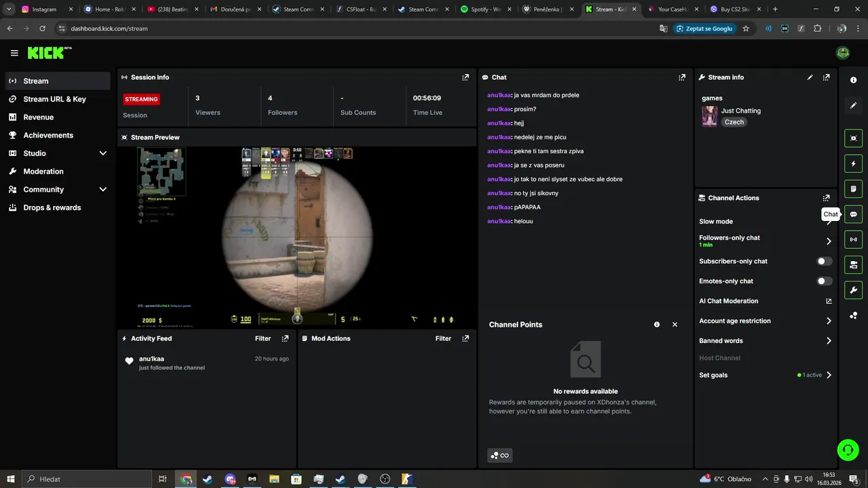Image resolution: width=868 pixels, height=488 pixels.
Task: Toggle Mod Actions document widget icon
Action: (x=853, y=188)
